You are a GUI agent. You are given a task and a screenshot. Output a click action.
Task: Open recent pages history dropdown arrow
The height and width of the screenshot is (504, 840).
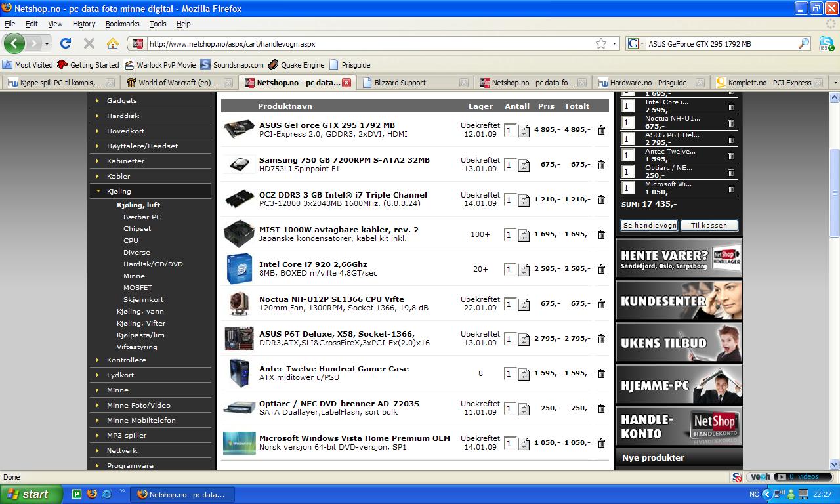pos(47,43)
